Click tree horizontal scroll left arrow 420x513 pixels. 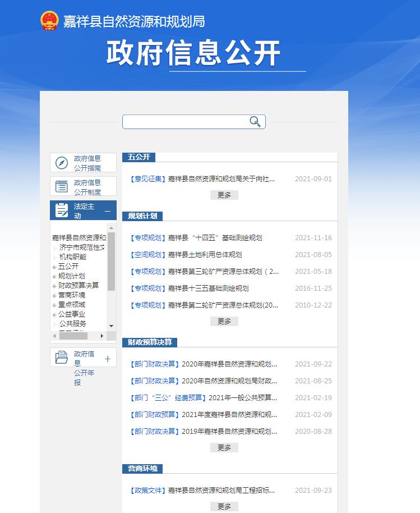[54, 336]
